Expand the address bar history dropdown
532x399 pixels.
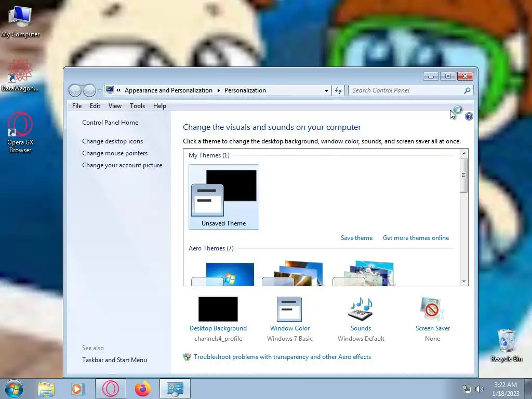click(326, 90)
